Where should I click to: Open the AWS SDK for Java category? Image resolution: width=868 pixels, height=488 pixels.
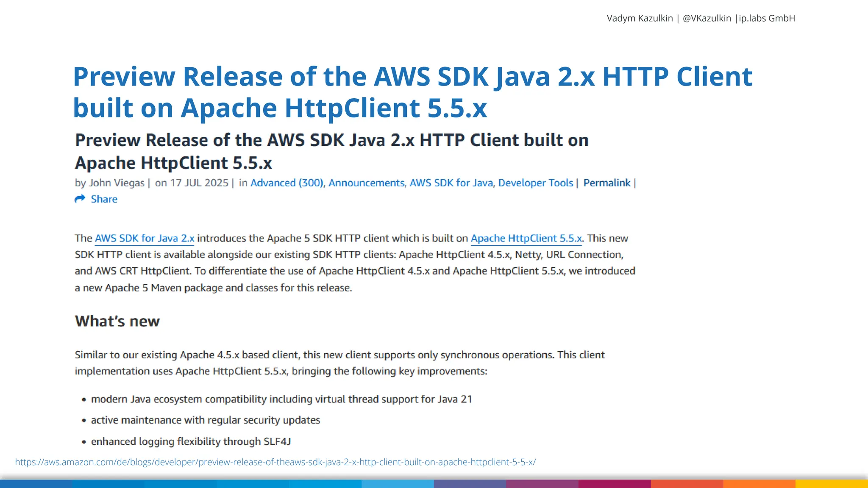451,183
